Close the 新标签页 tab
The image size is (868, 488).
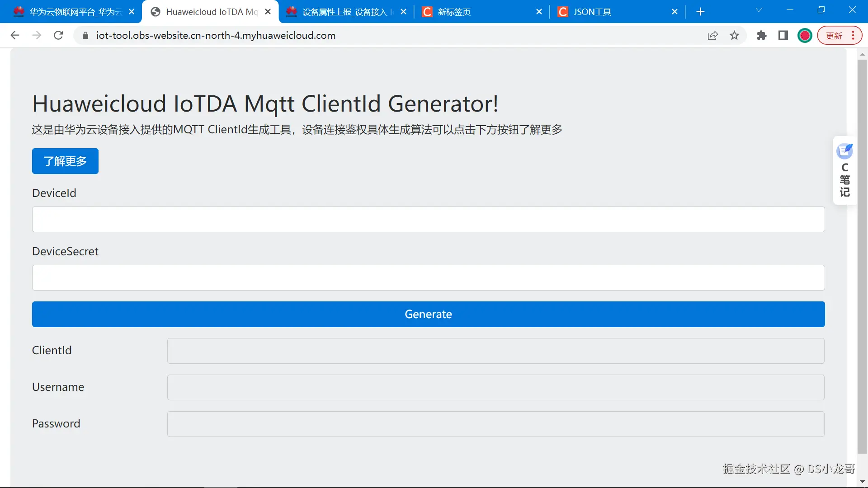coord(539,12)
